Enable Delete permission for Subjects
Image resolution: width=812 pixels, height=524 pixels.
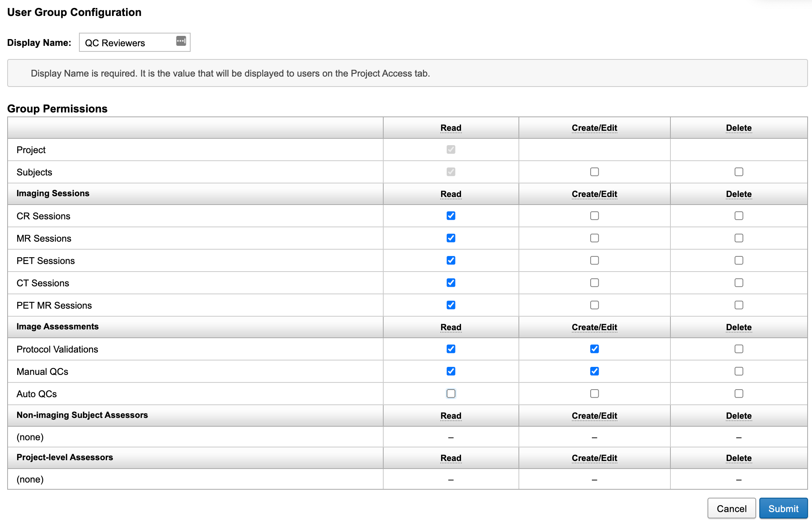coord(739,172)
